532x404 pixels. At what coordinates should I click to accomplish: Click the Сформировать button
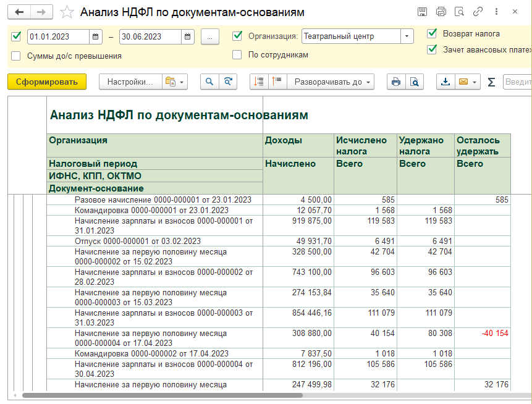[47, 82]
